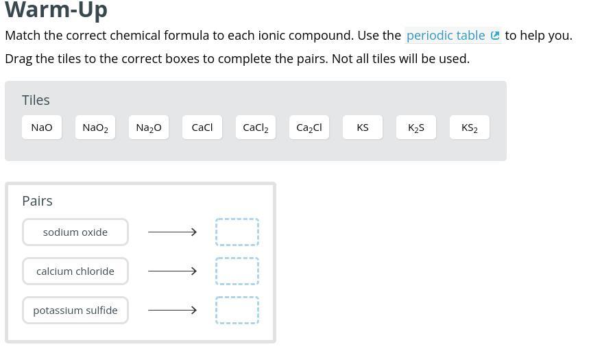Select the NaO₂ tile
Screen dimensions: 602x364
point(95,128)
